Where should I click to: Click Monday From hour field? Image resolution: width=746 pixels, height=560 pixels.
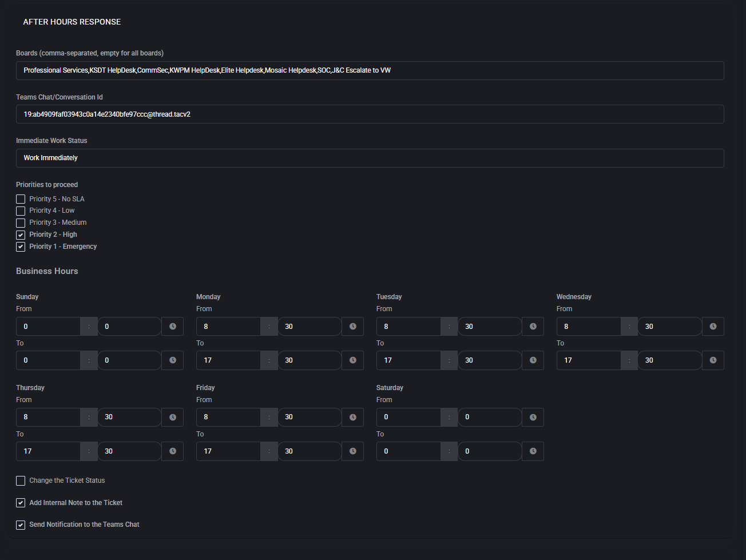pos(228,327)
